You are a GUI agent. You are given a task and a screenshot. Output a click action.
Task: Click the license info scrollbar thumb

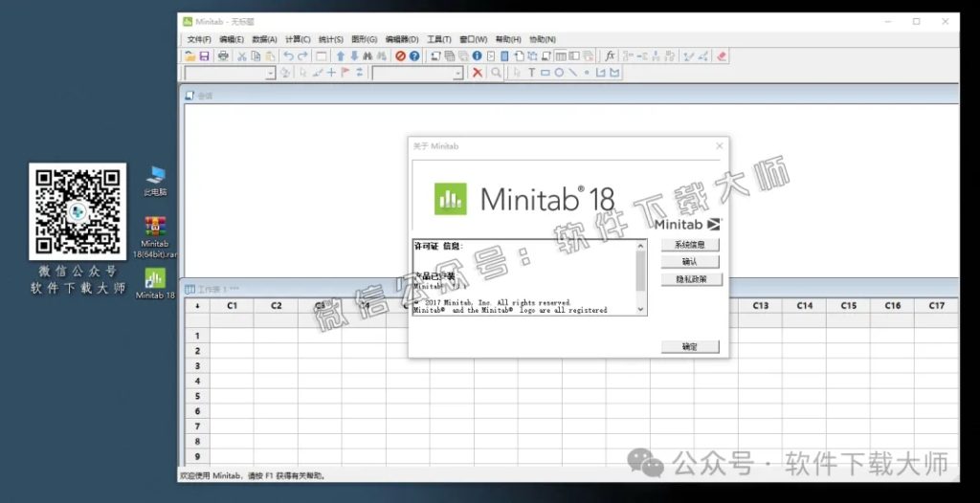[640, 272]
